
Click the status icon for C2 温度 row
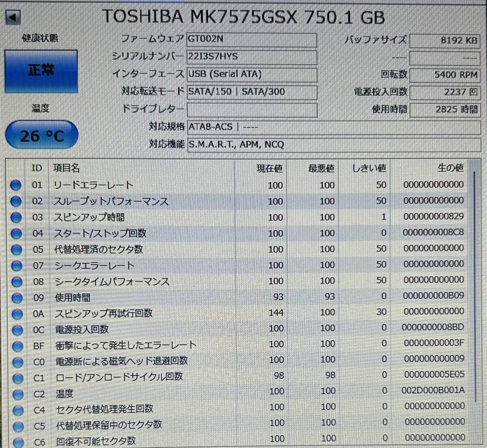click(x=17, y=394)
